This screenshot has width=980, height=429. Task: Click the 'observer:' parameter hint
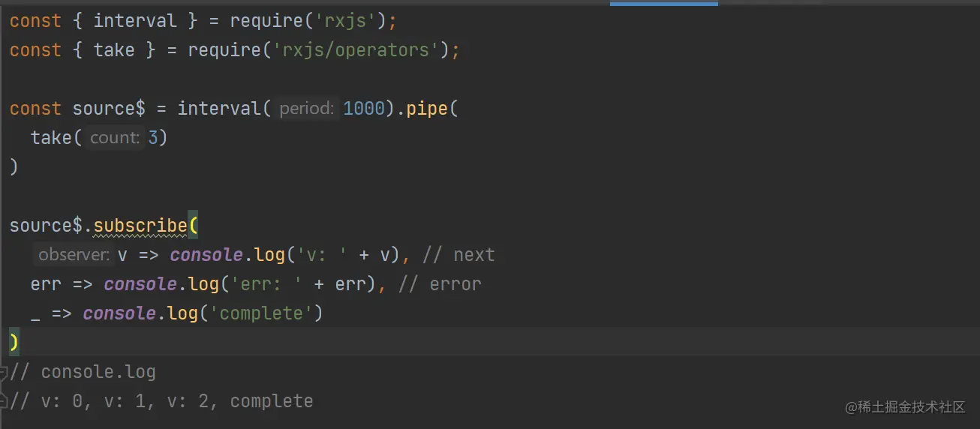(x=74, y=255)
